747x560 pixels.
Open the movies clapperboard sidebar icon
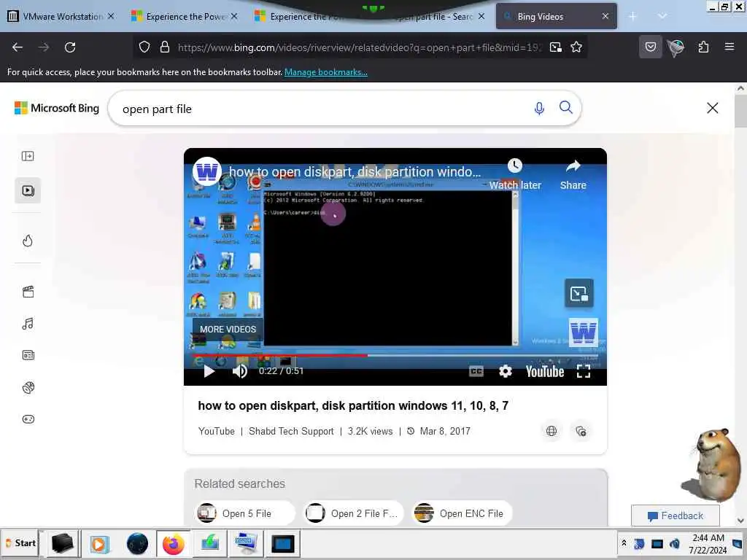click(28, 292)
